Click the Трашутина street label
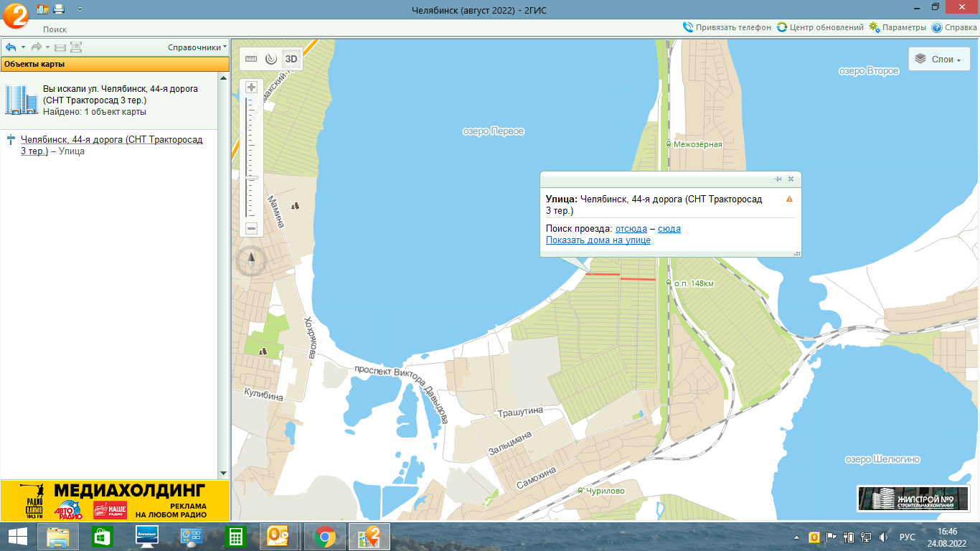The height and width of the screenshot is (551, 980). 520,411
